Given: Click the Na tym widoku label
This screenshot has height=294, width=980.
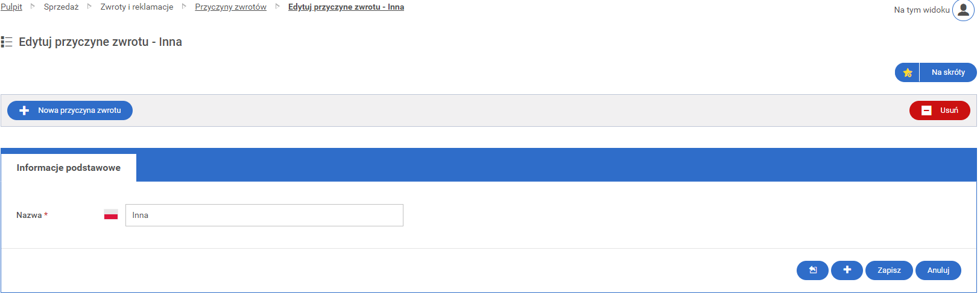Looking at the screenshot, I should coord(921,10).
